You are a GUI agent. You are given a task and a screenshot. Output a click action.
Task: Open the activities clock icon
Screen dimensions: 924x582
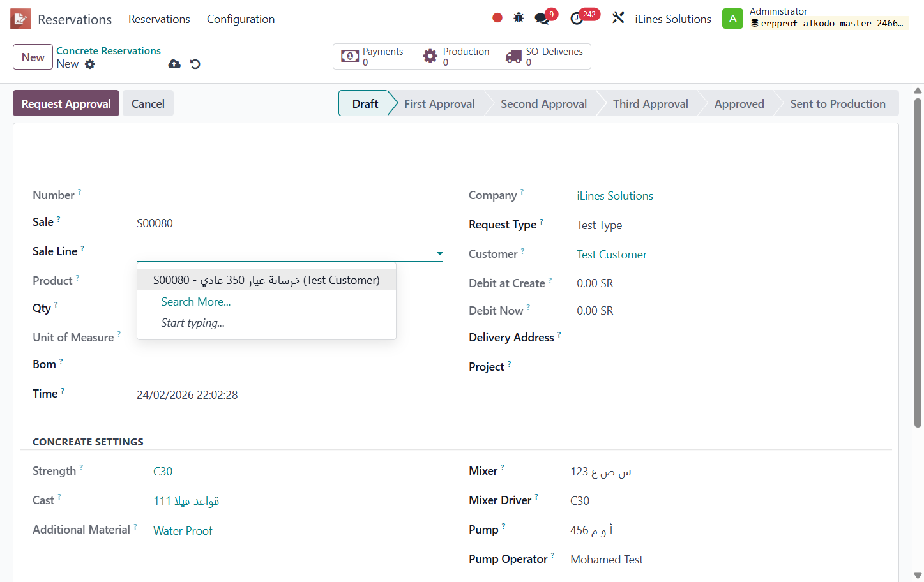click(577, 19)
